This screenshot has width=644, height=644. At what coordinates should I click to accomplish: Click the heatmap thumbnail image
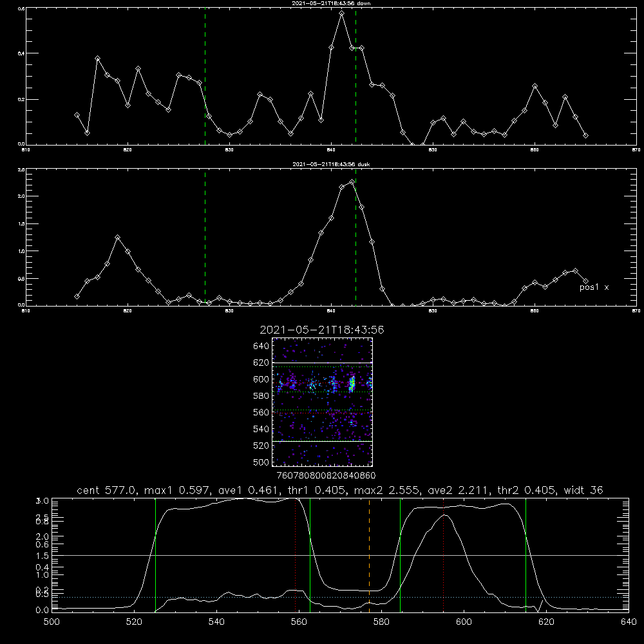[x=322, y=402]
